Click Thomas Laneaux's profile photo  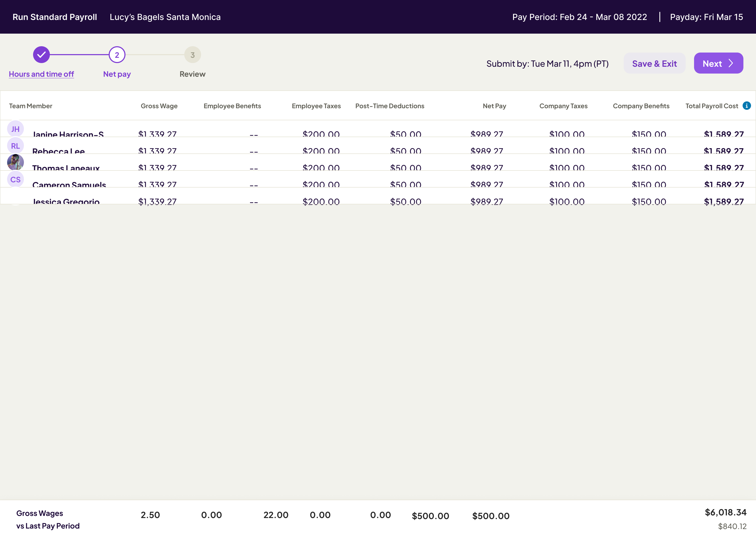15,162
